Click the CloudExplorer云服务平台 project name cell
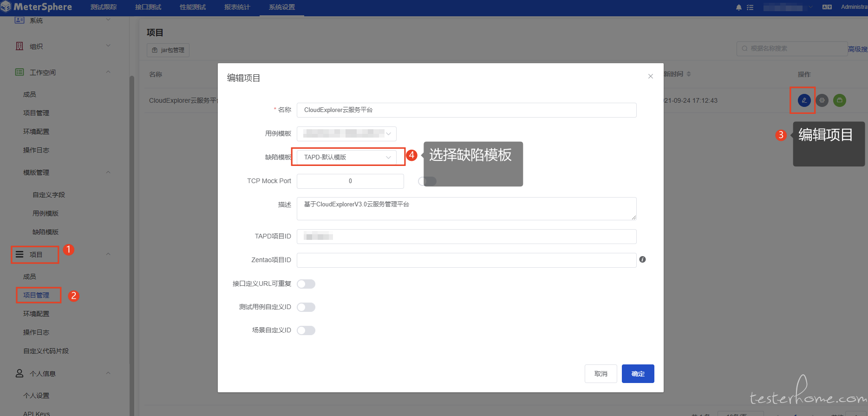The width and height of the screenshot is (868, 416). pyautogui.click(x=183, y=100)
